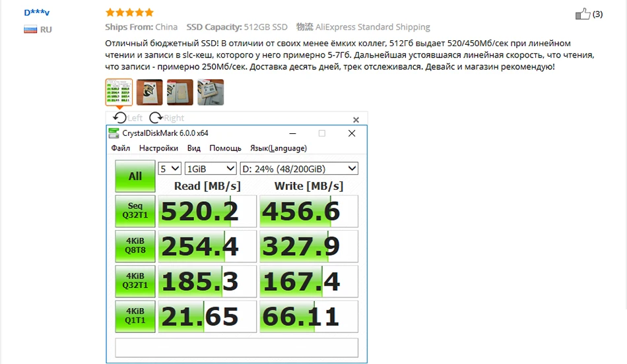Click the SSD Capacity: 512GB SSD text

pyautogui.click(x=237, y=27)
